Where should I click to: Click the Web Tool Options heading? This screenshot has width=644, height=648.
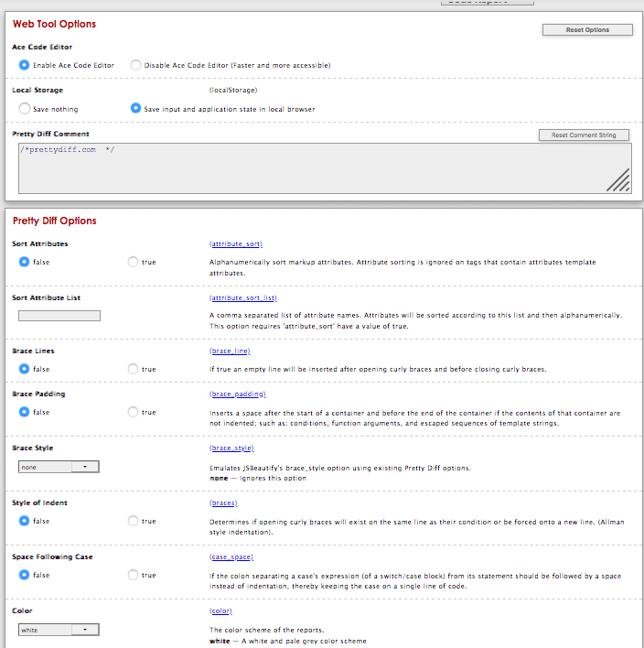[x=54, y=24]
